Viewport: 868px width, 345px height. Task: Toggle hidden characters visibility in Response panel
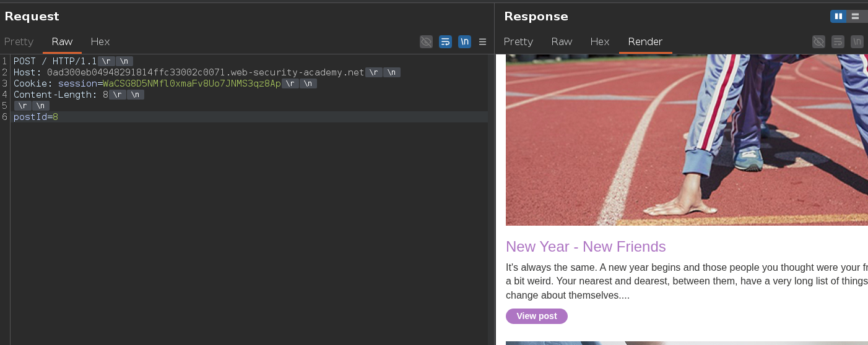pyautogui.click(x=818, y=41)
